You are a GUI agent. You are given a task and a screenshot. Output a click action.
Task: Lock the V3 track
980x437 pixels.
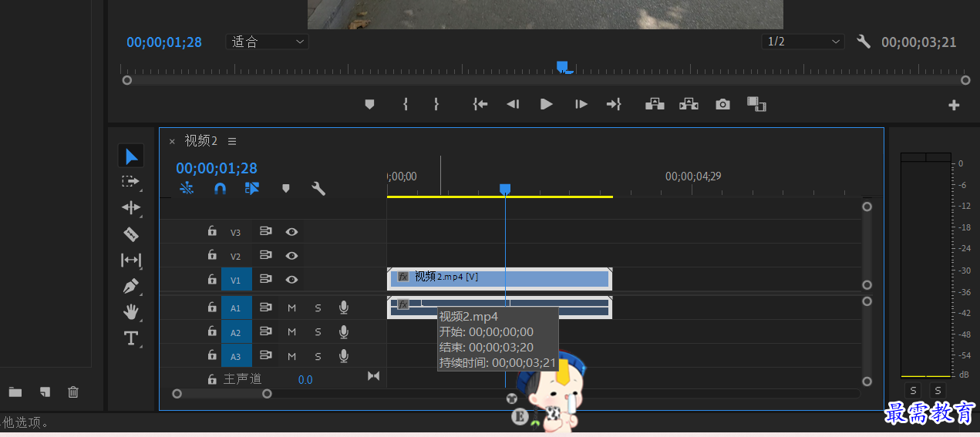coord(212,231)
